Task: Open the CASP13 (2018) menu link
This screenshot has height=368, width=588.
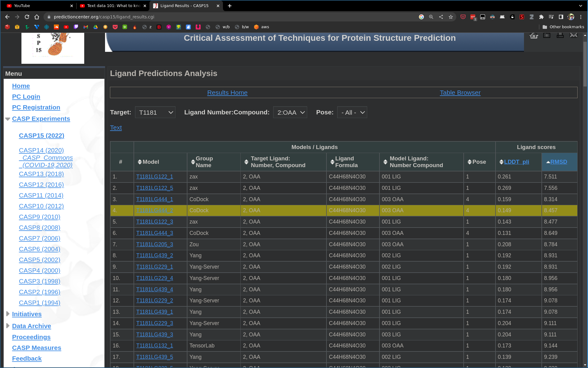Action: click(41, 174)
